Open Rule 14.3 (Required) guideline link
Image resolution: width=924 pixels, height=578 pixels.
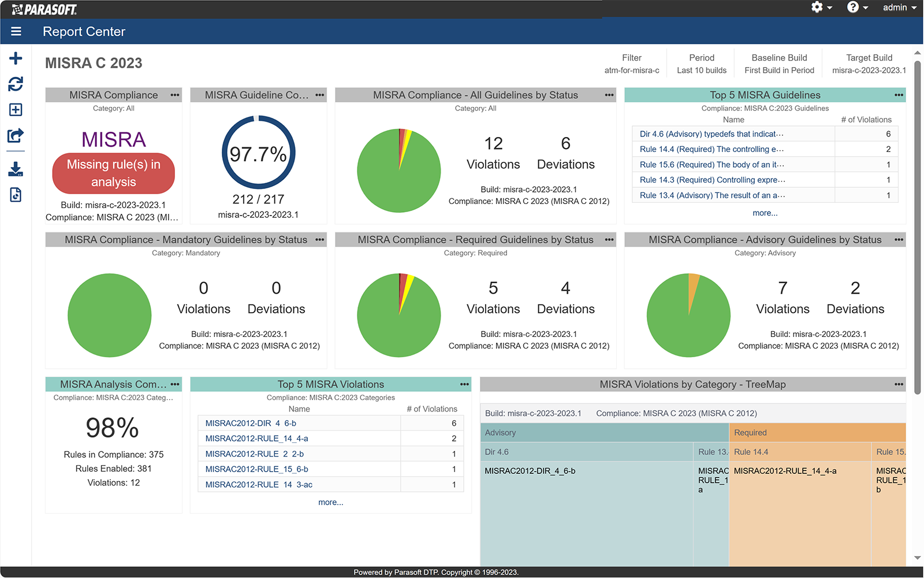(712, 180)
